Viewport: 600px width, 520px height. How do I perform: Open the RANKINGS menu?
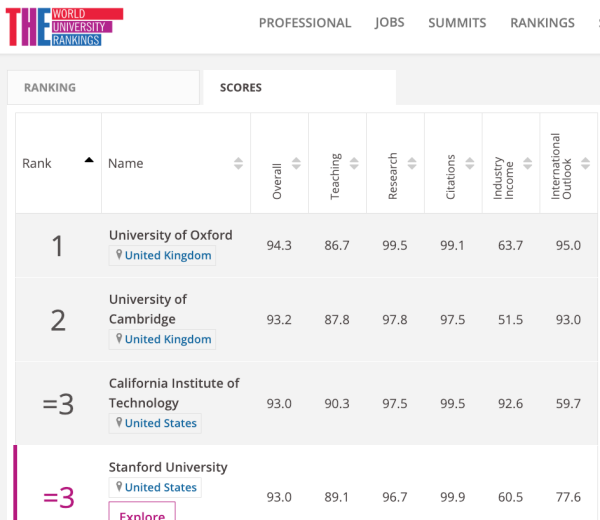click(542, 23)
